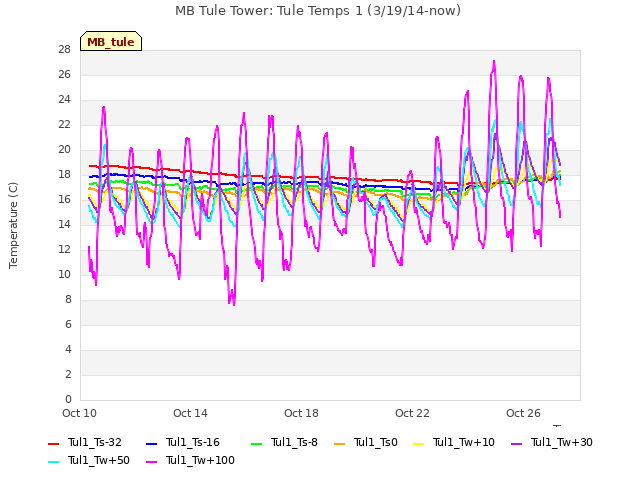The image size is (640, 480).
Task: Select the Tul1_Ts-16 legend label
Action: tap(193, 442)
